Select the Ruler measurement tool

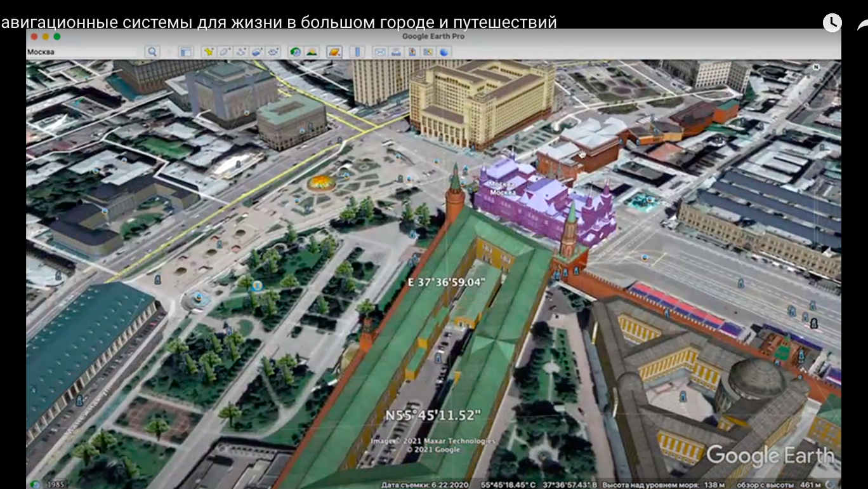[357, 52]
